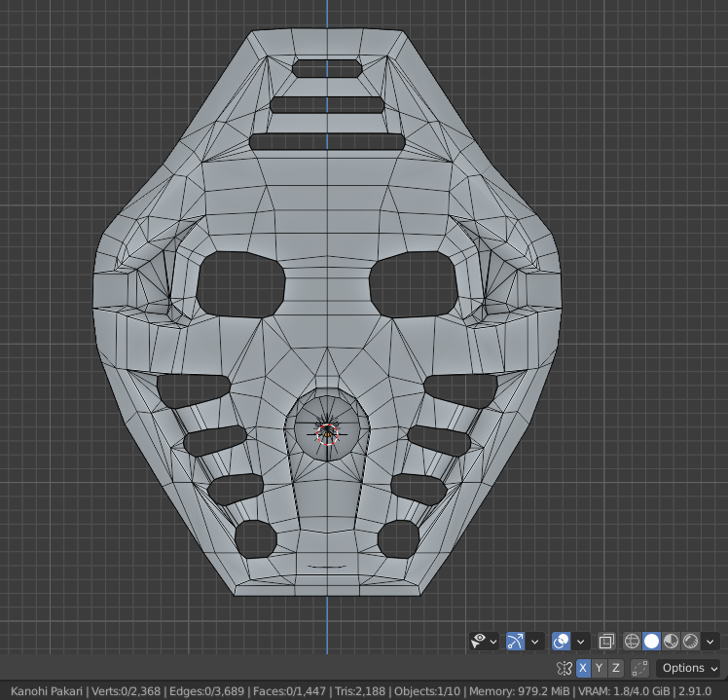Switch to material preview shading

point(671,642)
